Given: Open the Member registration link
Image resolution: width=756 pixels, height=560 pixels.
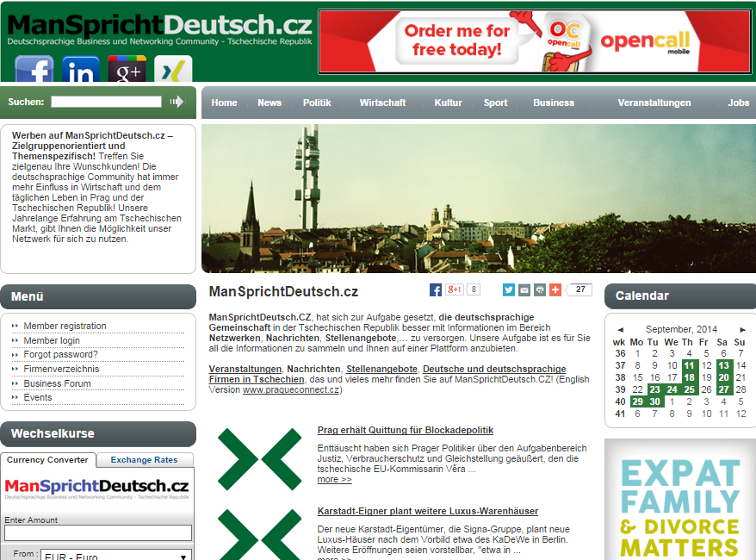Looking at the screenshot, I should (65, 326).
